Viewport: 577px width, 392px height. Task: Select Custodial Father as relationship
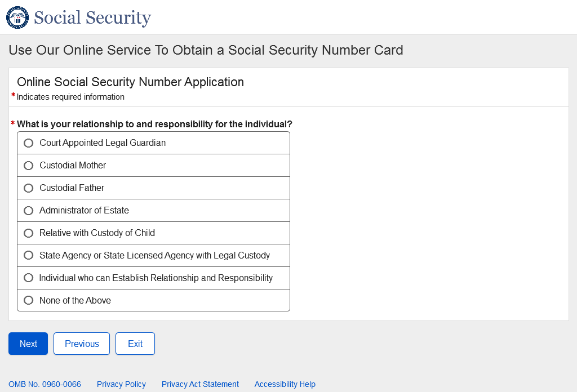pos(29,188)
